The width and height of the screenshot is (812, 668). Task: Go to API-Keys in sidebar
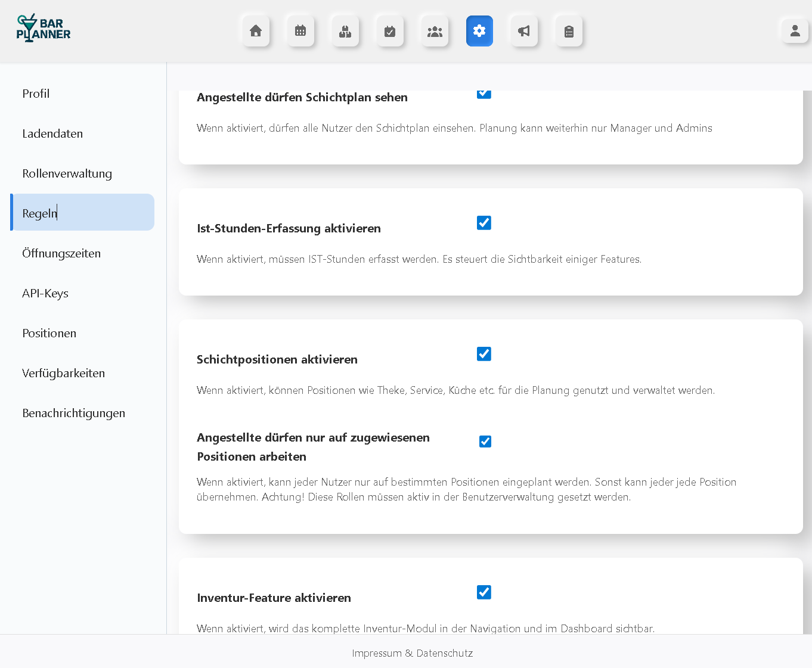pos(45,293)
